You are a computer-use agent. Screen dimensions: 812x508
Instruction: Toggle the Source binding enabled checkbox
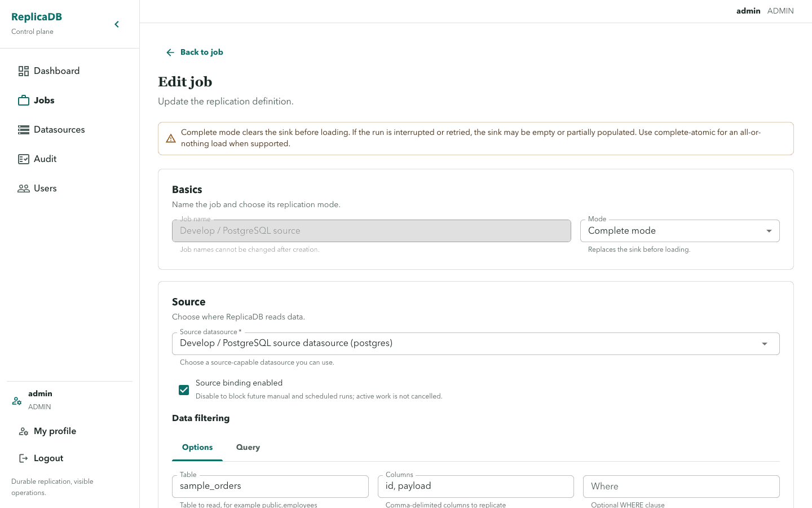click(184, 390)
